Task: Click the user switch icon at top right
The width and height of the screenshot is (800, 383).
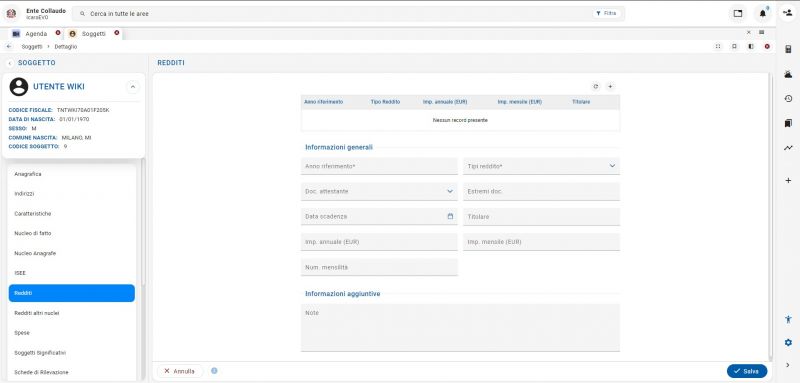Action: pyautogui.click(x=788, y=13)
